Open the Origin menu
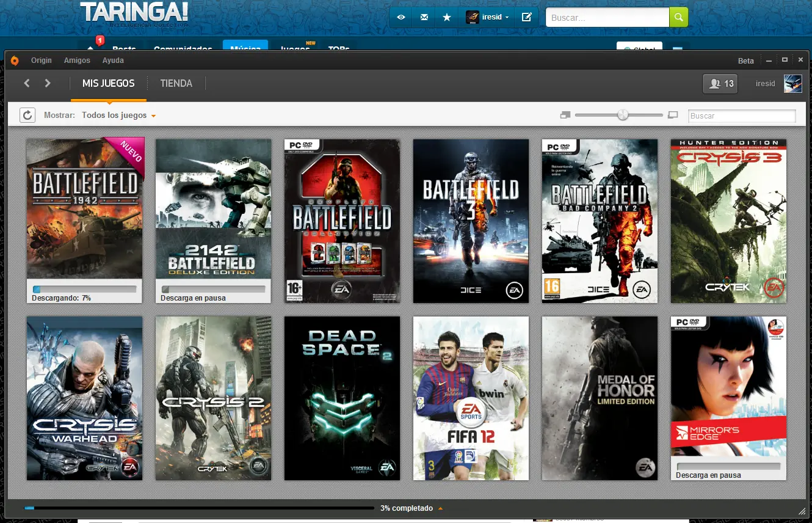 (x=42, y=60)
